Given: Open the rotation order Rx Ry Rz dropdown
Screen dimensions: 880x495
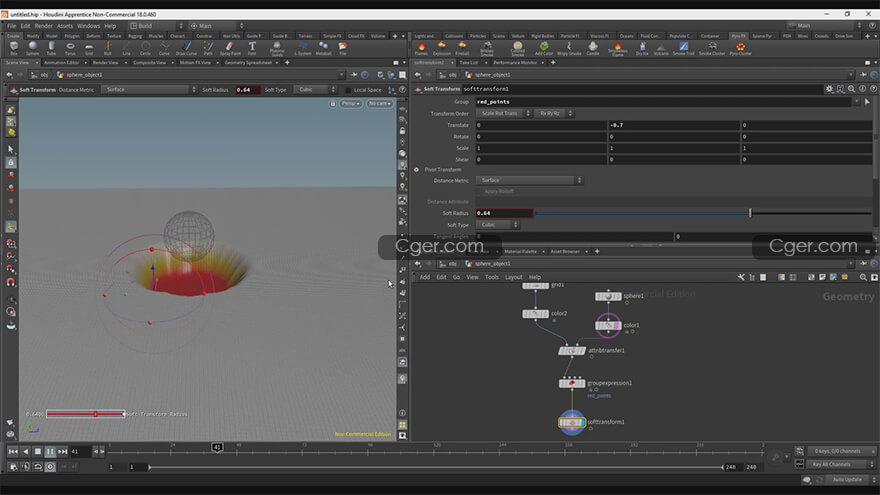Looking at the screenshot, I should pos(553,113).
